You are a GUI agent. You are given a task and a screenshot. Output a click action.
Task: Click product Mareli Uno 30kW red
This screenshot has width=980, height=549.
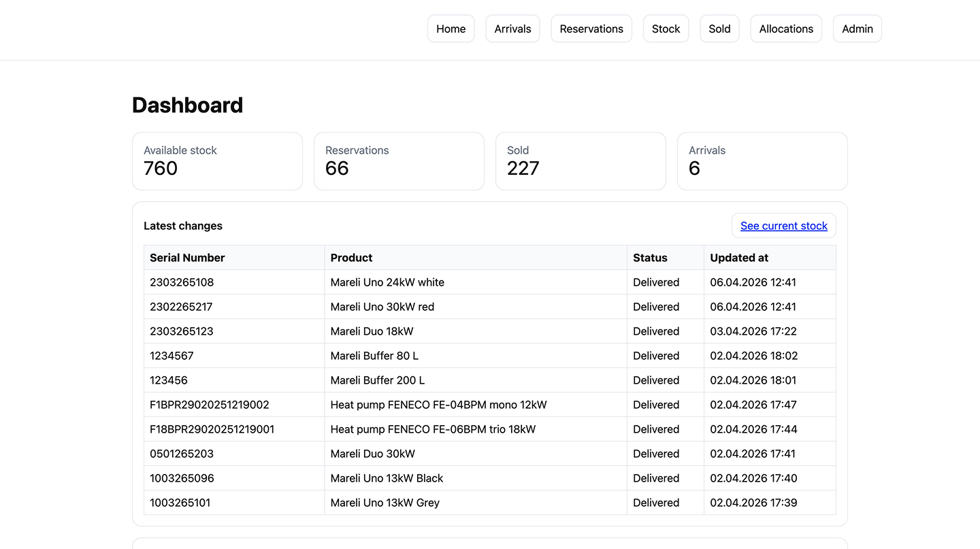click(382, 307)
